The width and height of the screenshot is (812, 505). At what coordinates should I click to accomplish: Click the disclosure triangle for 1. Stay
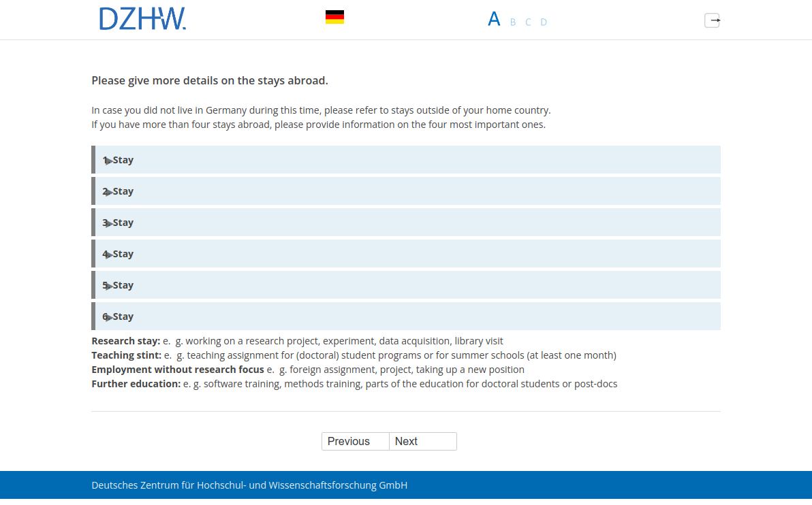[x=109, y=161]
